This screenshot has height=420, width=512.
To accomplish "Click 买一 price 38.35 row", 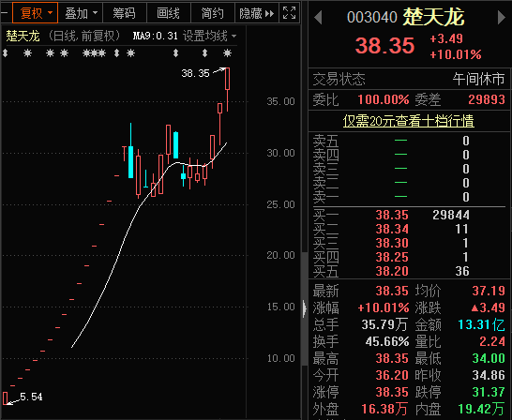I will point(392,215).
